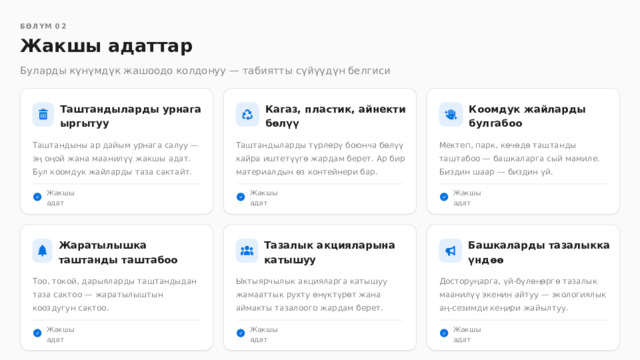This screenshot has width=640, height=360.
Task: Click the Жакшы адат label in the Кагаз, пластик card
Action: click(x=263, y=198)
